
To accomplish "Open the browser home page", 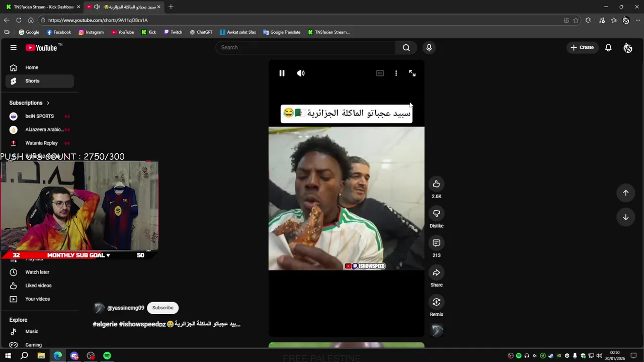I will click(x=31, y=20).
